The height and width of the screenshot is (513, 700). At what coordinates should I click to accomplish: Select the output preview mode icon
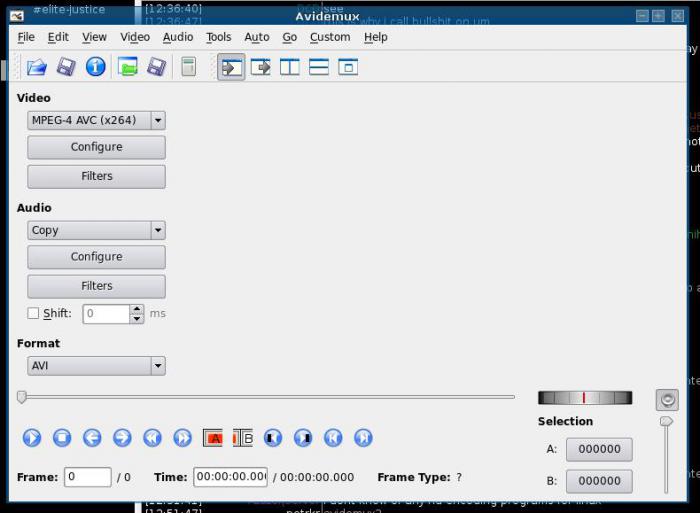(x=261, y=67)
